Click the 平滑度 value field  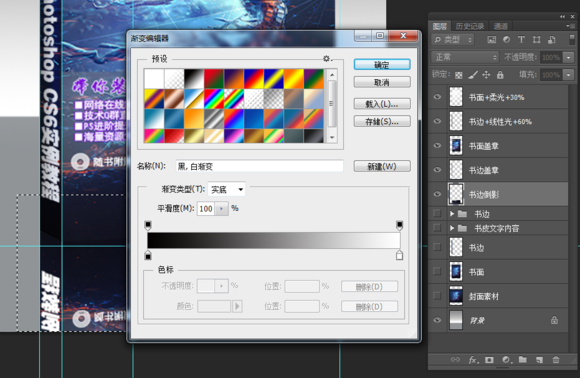coord(206,209)
